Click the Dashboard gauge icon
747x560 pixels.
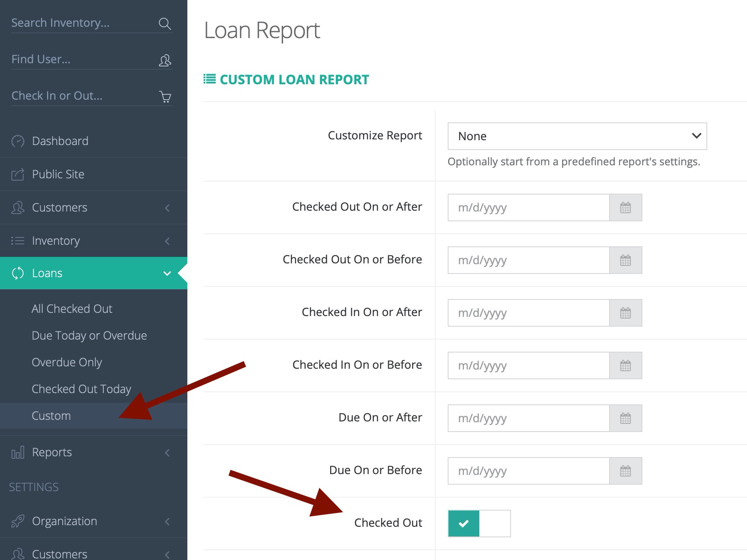click(x=18, y=141)
